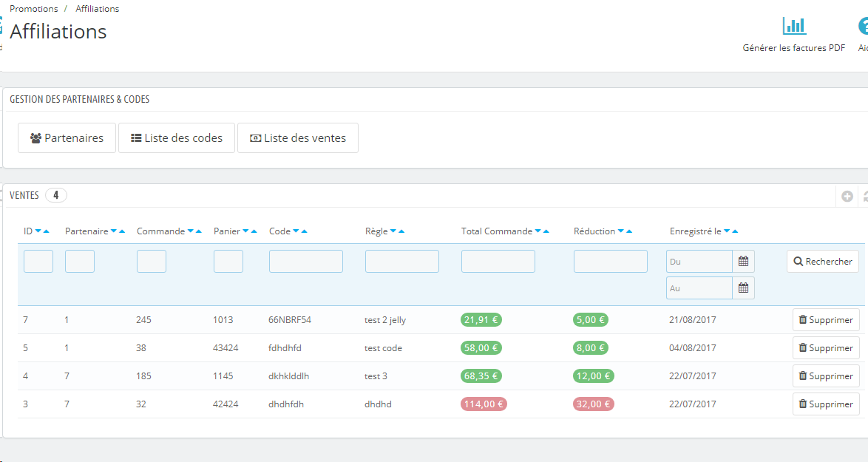868x462 pixels.
Task: Sort Partenaire column ascending
Action: point(122,231)
